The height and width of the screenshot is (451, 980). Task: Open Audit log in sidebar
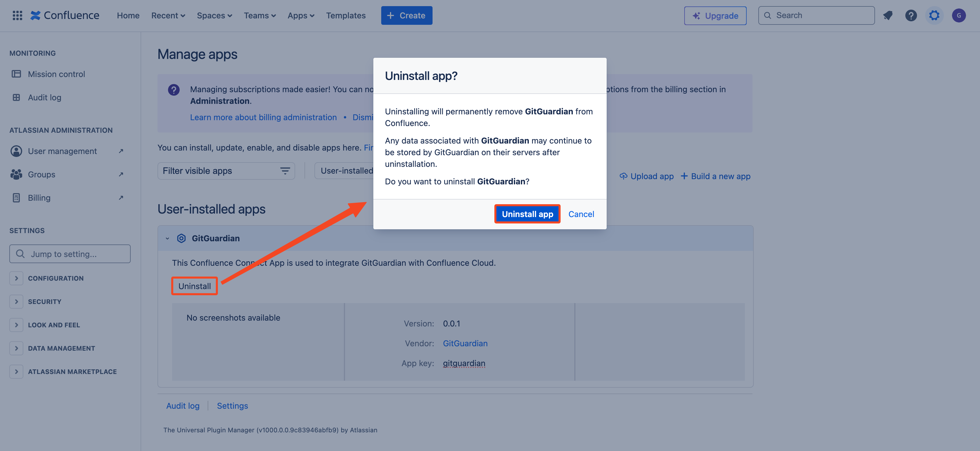coord(45,97)
